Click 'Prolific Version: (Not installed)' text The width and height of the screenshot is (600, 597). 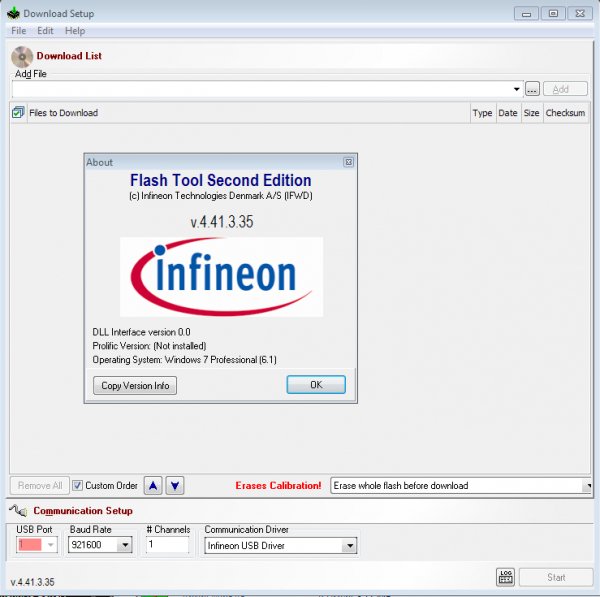coord(149,346)
